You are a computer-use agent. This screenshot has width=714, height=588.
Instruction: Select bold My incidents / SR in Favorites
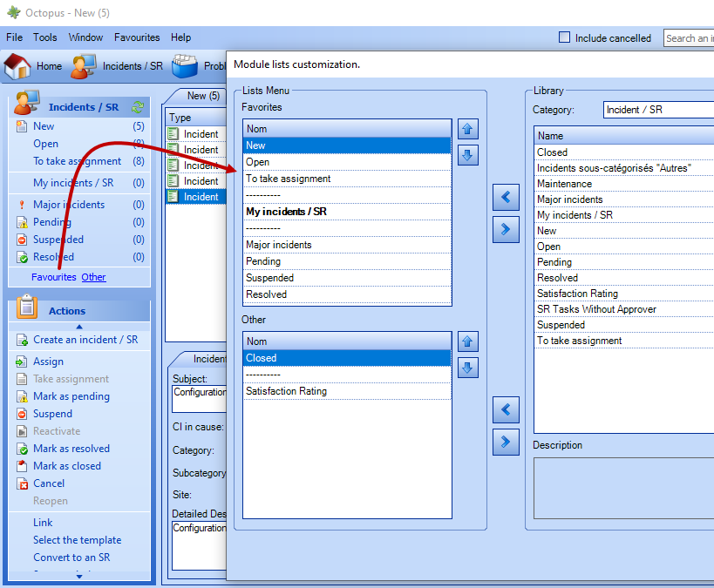coord(347,212)
